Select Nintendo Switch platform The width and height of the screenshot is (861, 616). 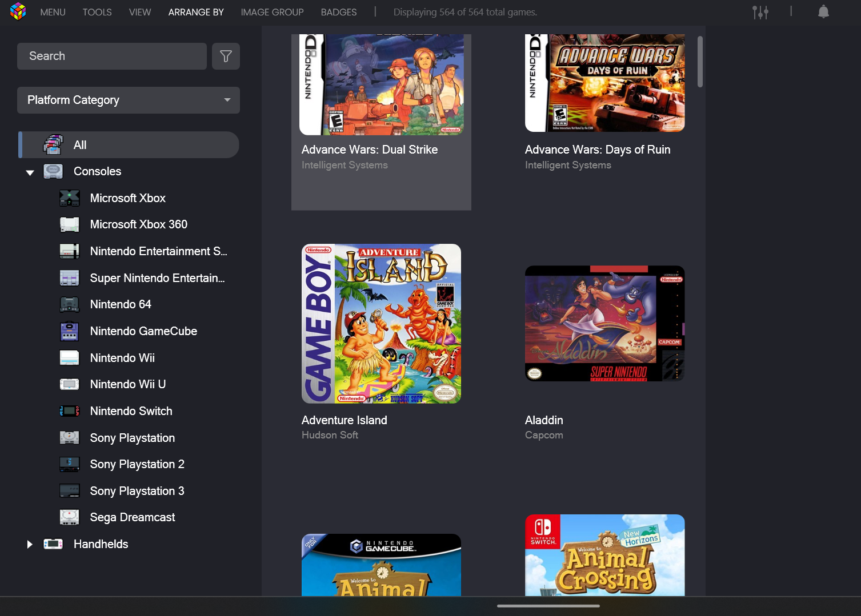[x=131, y=411]
